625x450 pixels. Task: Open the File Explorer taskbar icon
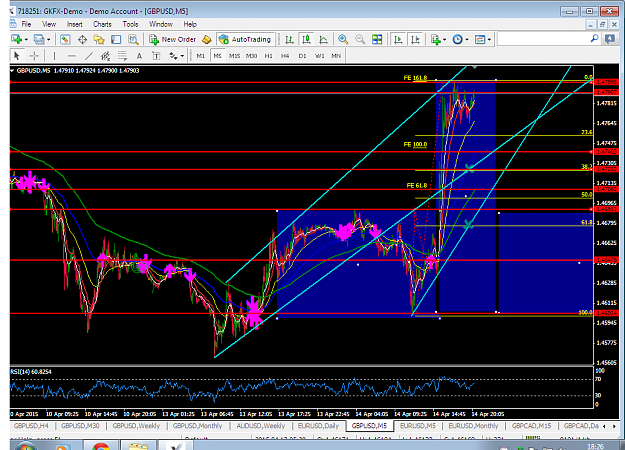138,446
